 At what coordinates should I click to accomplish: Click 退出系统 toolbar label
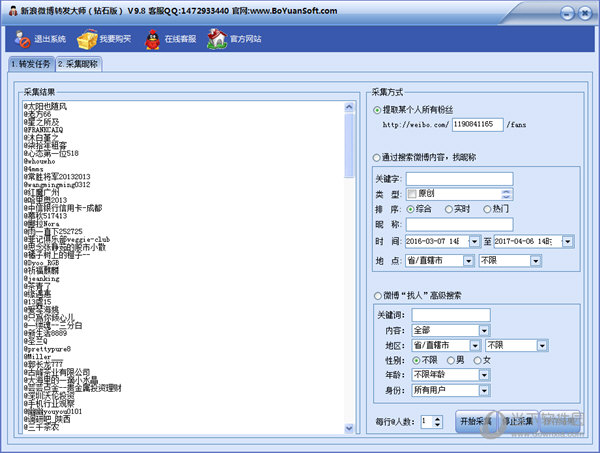click(50, 39)
